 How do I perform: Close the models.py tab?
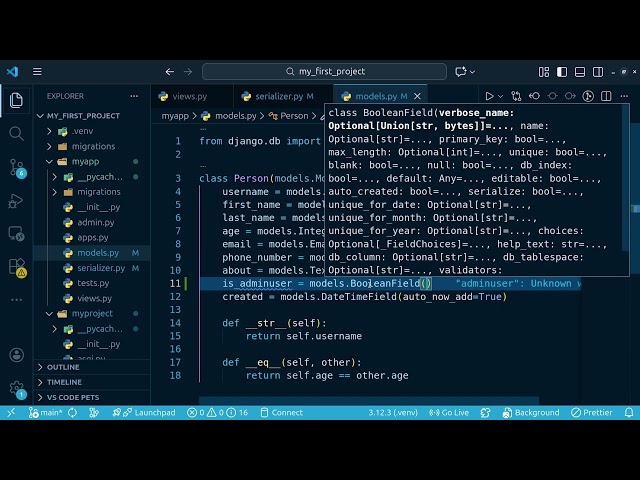[417, 96]
